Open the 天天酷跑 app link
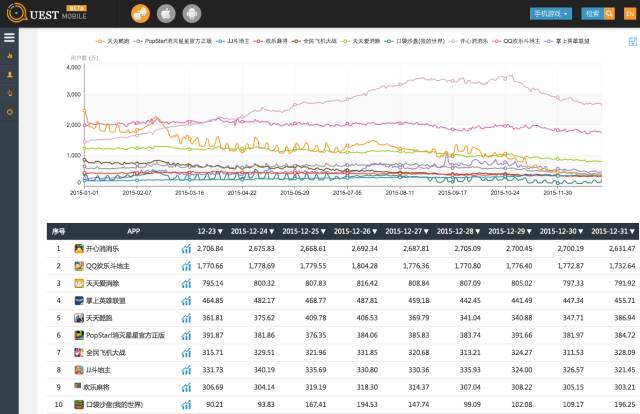This screenshot has height=414, width=640. pos(99,318)
